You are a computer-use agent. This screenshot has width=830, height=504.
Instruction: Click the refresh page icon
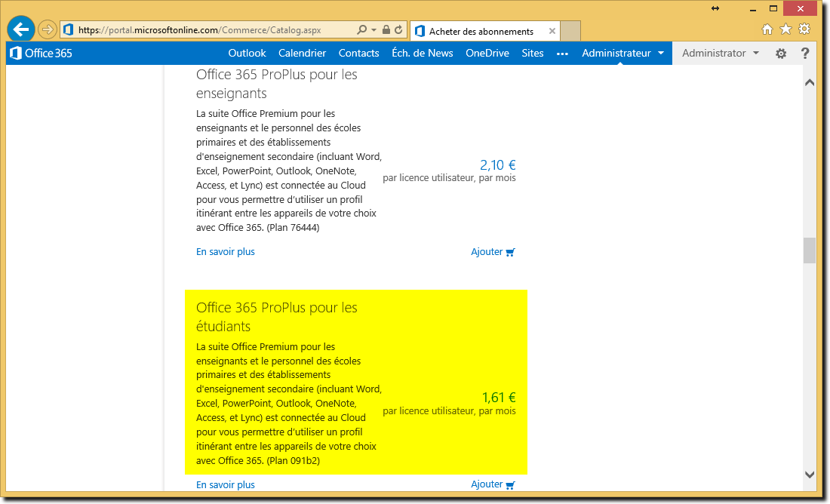(398, 29)
